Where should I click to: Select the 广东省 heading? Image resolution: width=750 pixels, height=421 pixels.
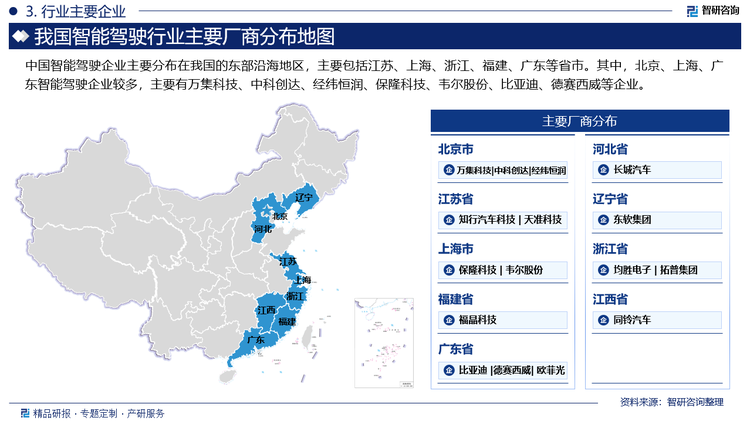455,349
